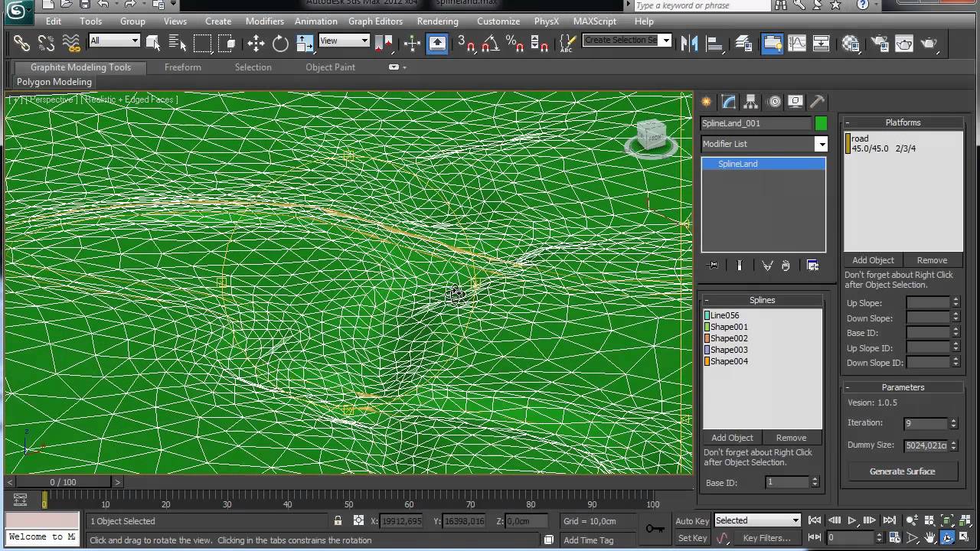Click the 0 / 100 time slider
980x551 pixels.
[x=63, y=482]
